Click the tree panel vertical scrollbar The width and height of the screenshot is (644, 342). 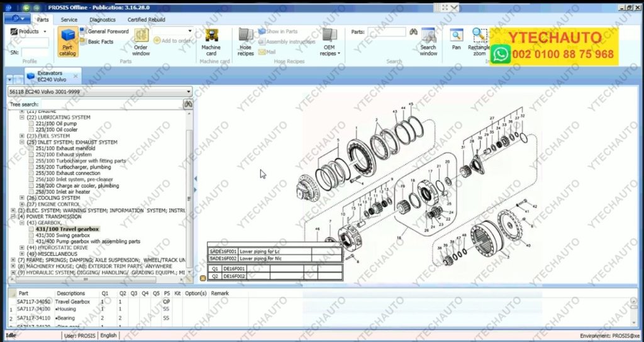pos(189,193)
